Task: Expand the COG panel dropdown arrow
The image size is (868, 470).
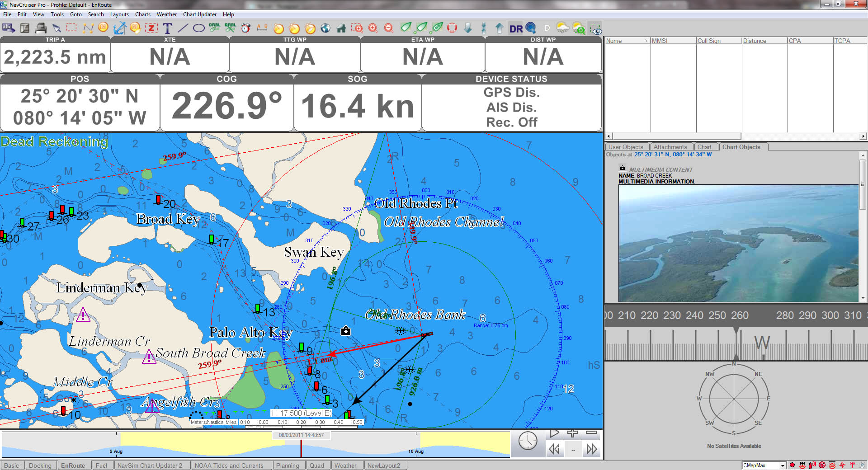Action: point(293,76)
